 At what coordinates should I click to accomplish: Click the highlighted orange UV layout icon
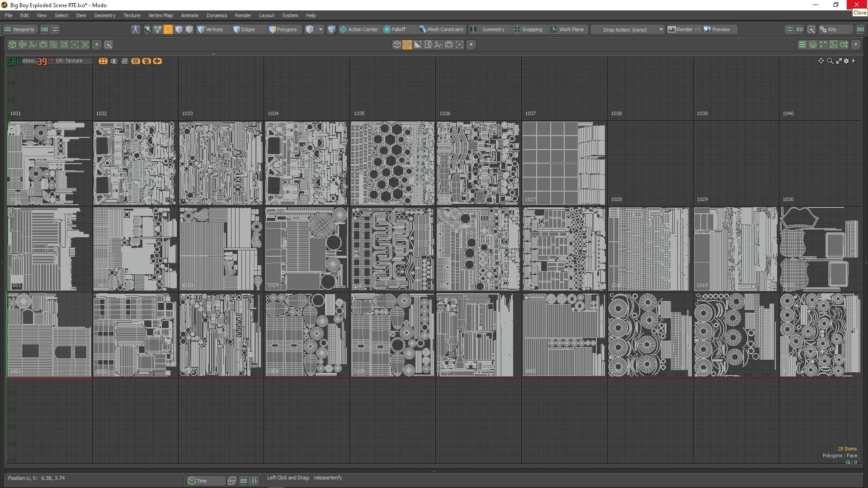coord(407,45)
